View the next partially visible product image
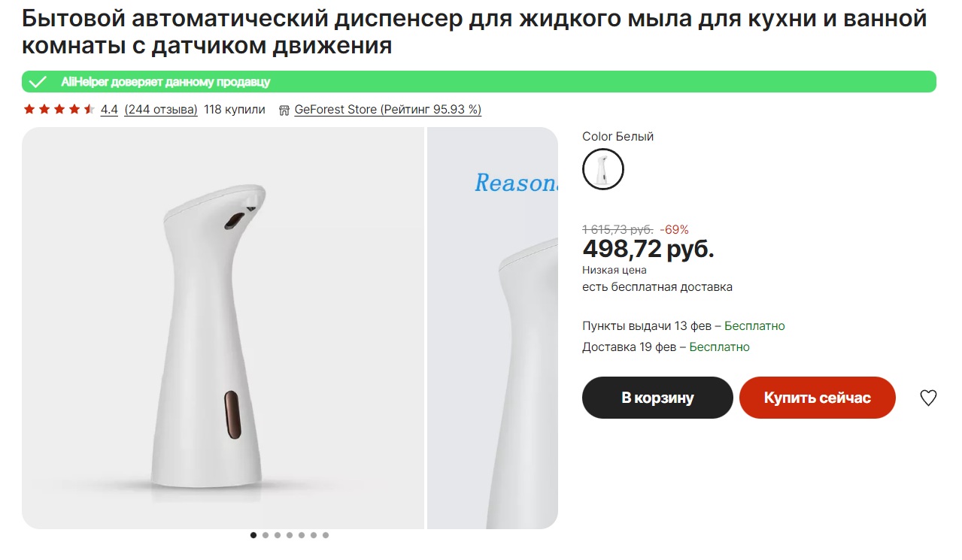This screenshot has height=560, width=962. (493, 328)
